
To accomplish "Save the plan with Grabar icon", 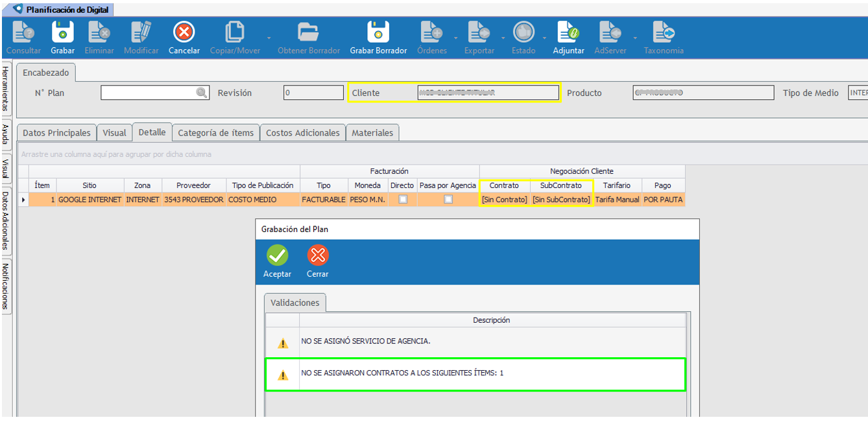I will click(x=63, y=32).
